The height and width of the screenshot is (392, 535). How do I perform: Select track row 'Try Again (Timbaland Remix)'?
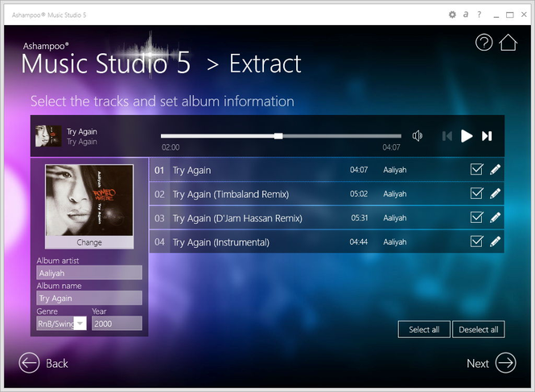(x=327, y=194)
